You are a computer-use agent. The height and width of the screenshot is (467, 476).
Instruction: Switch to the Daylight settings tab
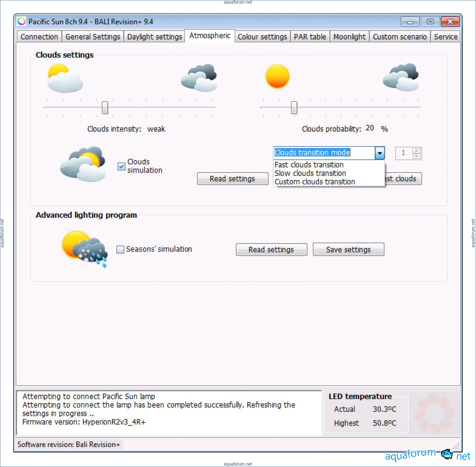tap(154, 37)
